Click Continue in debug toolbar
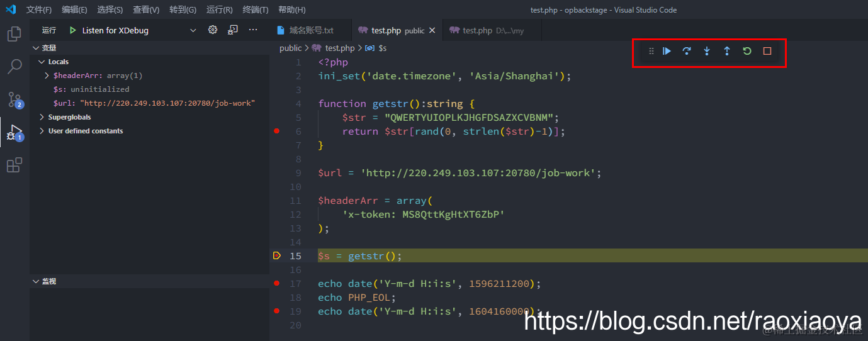The height and width of the screenshot is (341, 868). [x=667, y=52]
